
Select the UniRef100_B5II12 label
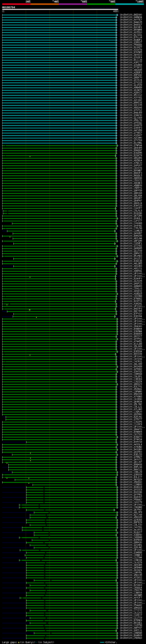131,95
